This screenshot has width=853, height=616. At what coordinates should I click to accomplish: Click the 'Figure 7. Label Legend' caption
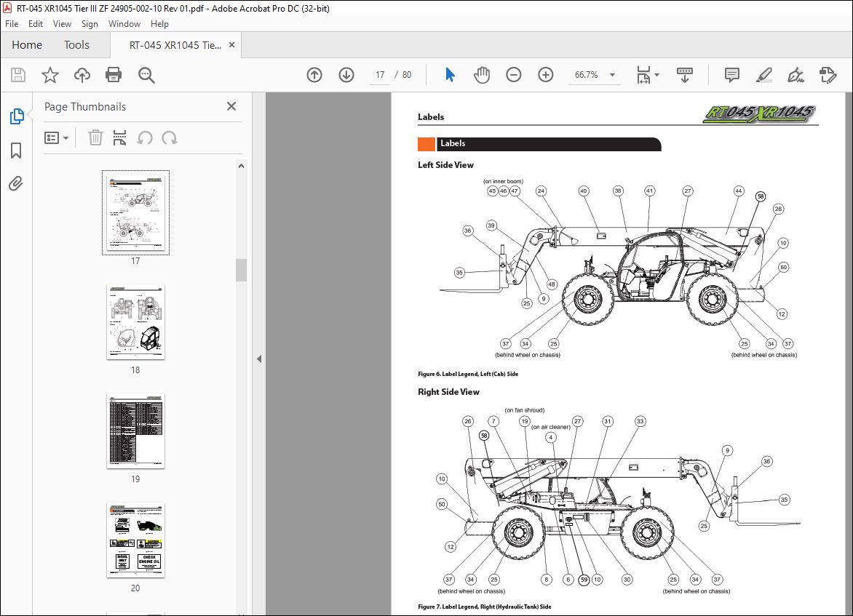[x=484, y=607]
